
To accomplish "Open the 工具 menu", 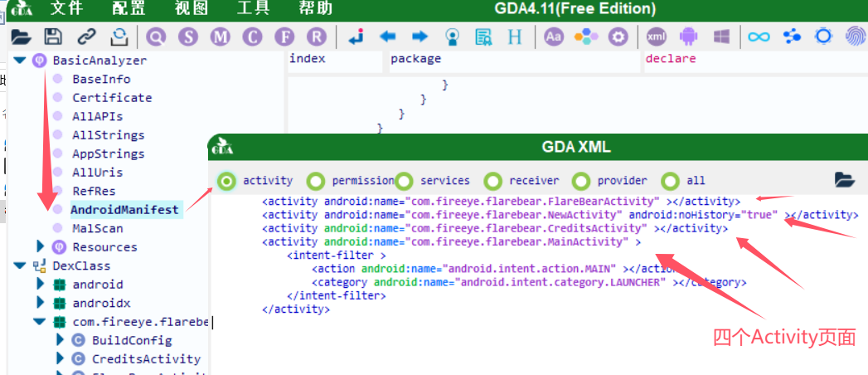I will pyautogui.click(x=253, y=9).
